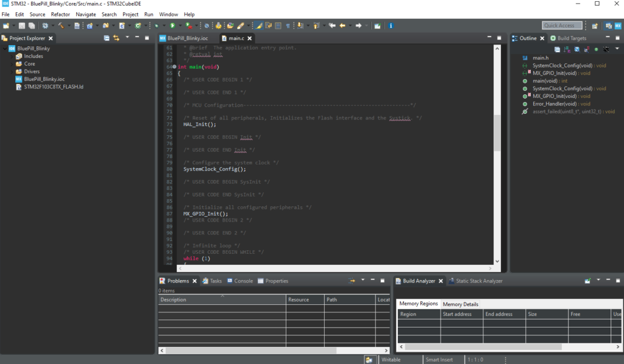
Task: Click the Back navigation arrow in toolbar
Action: coord(342,26)
